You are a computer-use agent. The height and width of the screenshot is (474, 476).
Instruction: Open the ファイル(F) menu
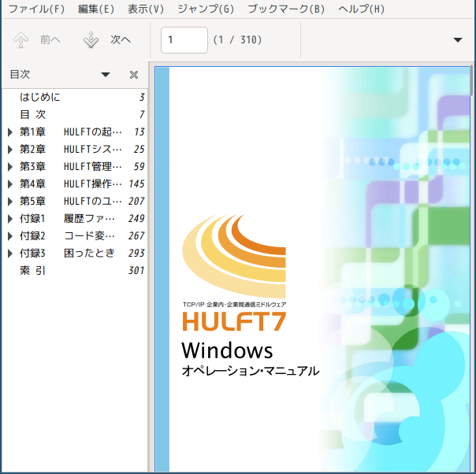(36, 9)
